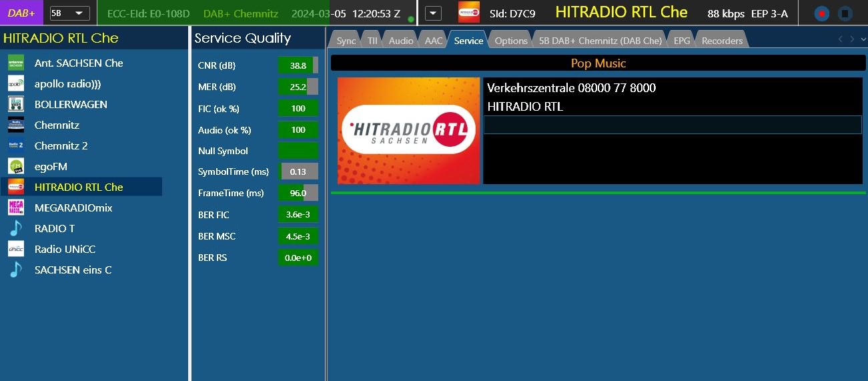Open the Recorders tab
This screenshot has width=868, height=381.
[722, 41]
